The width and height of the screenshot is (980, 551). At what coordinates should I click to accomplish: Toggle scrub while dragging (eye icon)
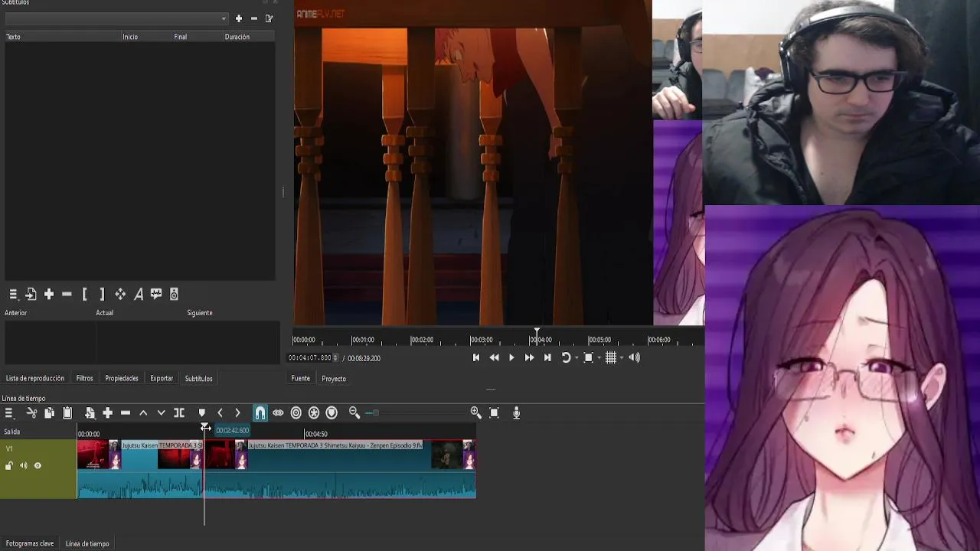coord(278,412)
